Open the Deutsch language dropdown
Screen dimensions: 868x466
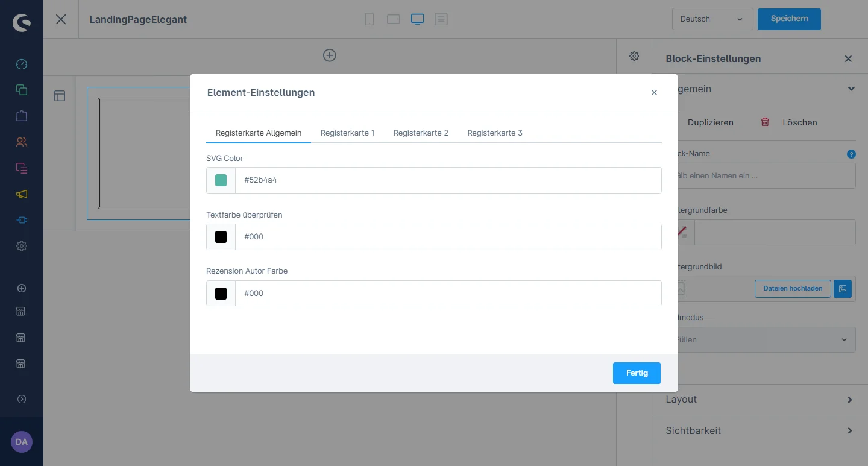point(712,19)
